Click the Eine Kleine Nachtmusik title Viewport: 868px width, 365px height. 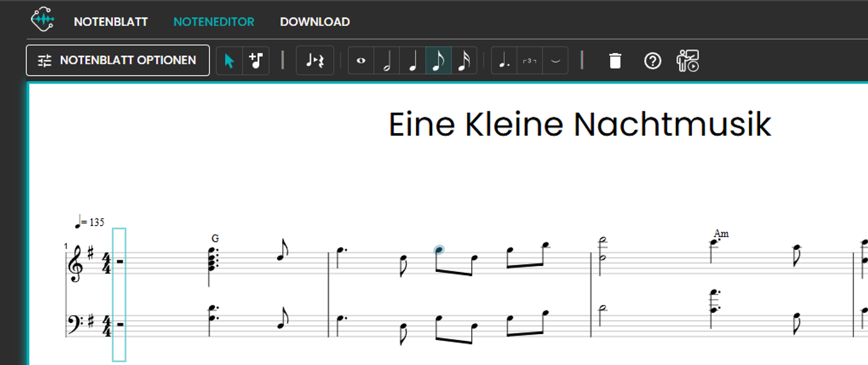tap(580, 124)
